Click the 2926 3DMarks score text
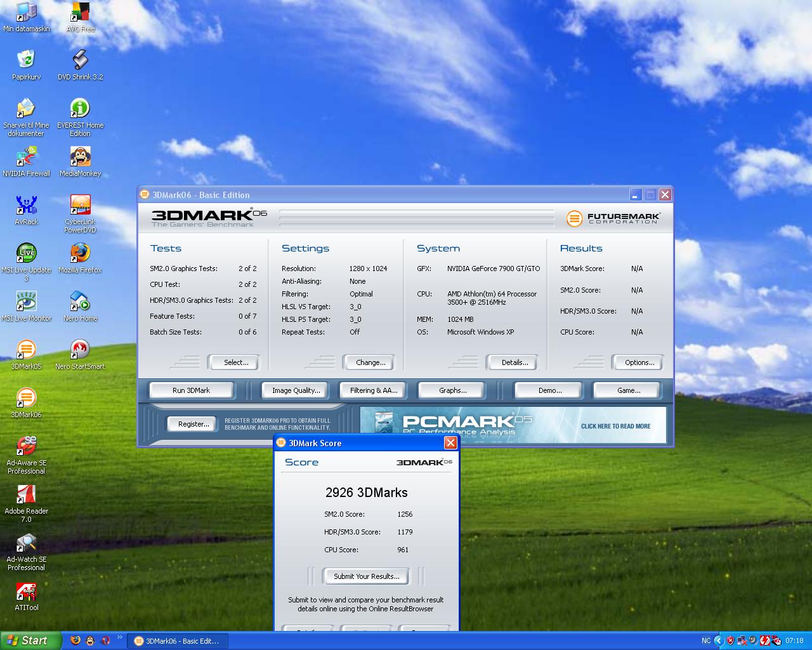Viewport: 812px width, 650px height. coord(366,493)
